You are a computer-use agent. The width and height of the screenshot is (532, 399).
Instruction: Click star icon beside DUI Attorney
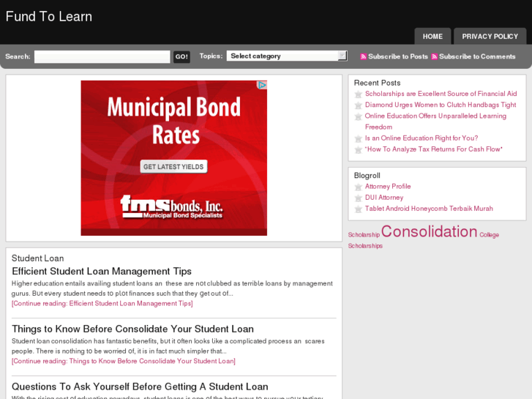coord(359,198)
